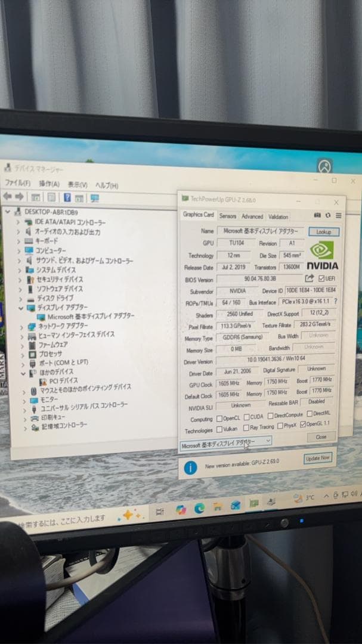Click the profile icon above Device Manager
The image size is (362, 644).
324,166
